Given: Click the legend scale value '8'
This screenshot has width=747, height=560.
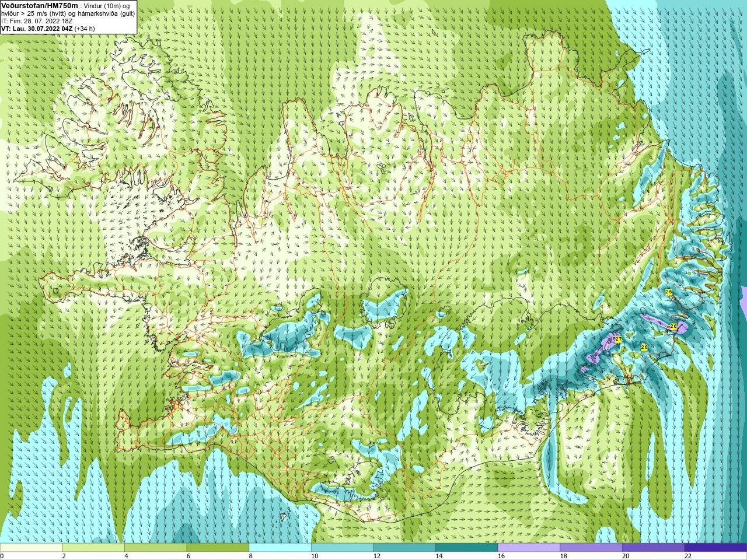Looking at the screenshot, I should click(251, 556).
